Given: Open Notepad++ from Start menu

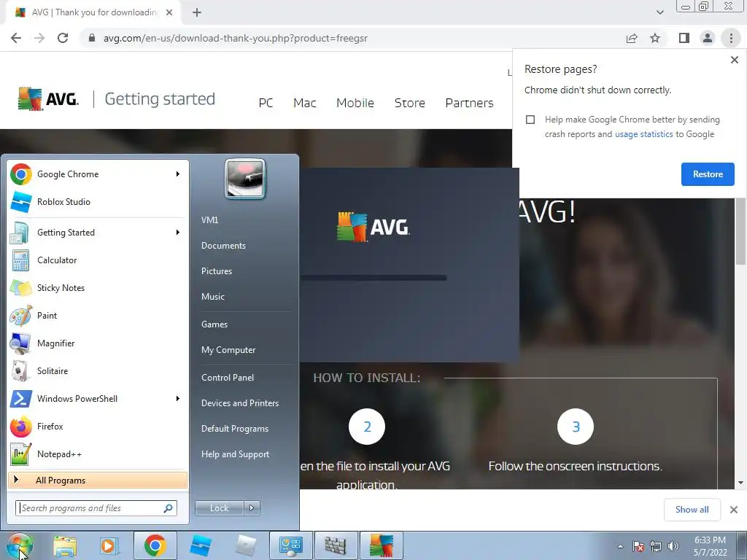Looking at the screenshot, I should click(98, 454).
